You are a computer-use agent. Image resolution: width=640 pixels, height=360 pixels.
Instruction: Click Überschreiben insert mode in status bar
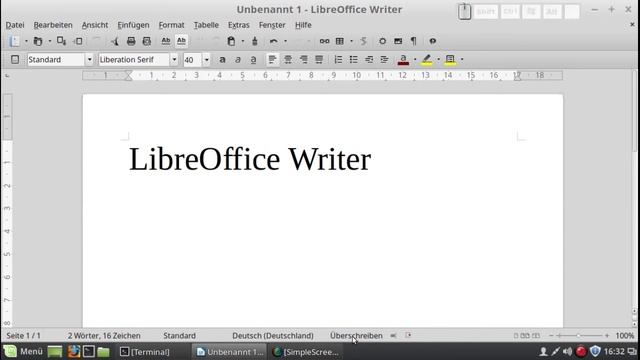(356, 336)
